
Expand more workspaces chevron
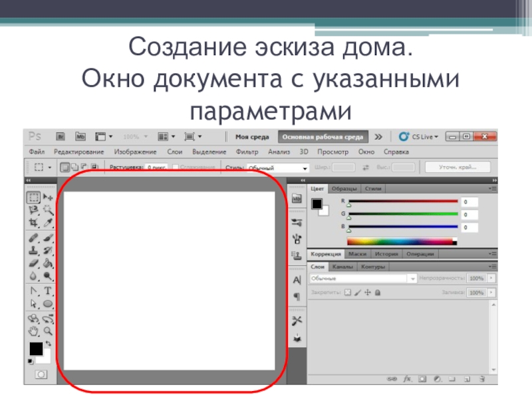tap(378, 137)
